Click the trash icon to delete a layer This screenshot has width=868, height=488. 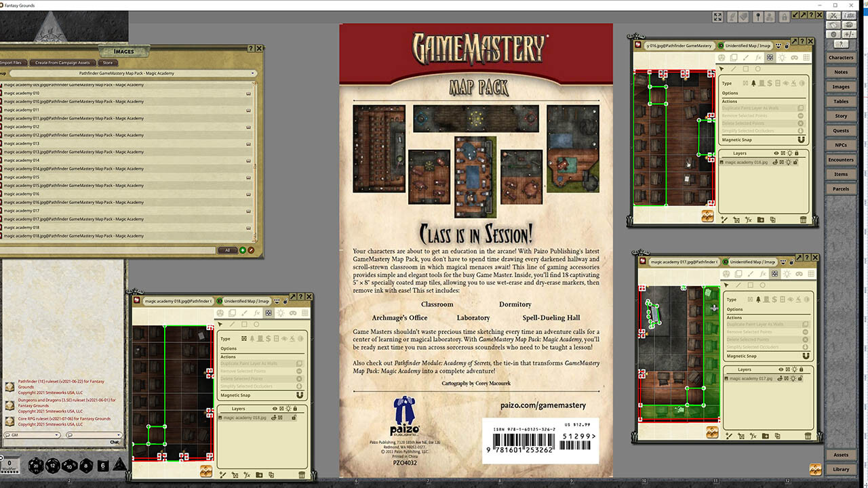click(301, 474)
